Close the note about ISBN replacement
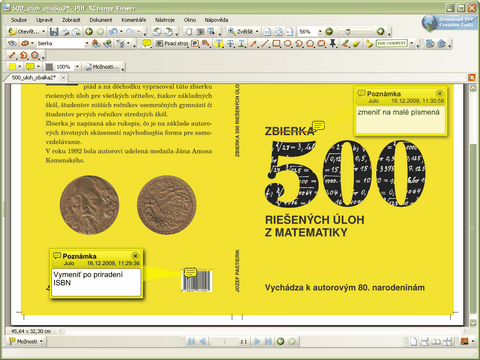Viewport: 480px width, 360px height. coord(135,256)
